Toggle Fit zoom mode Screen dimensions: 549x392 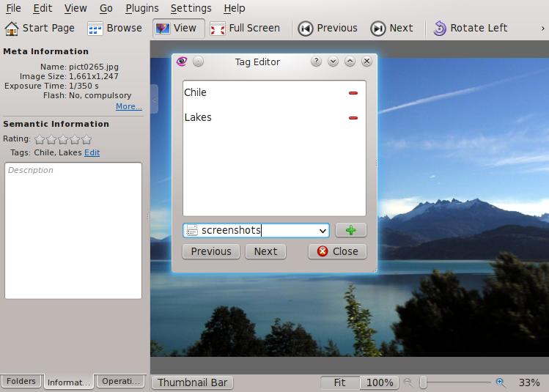[x=339, y=382]
